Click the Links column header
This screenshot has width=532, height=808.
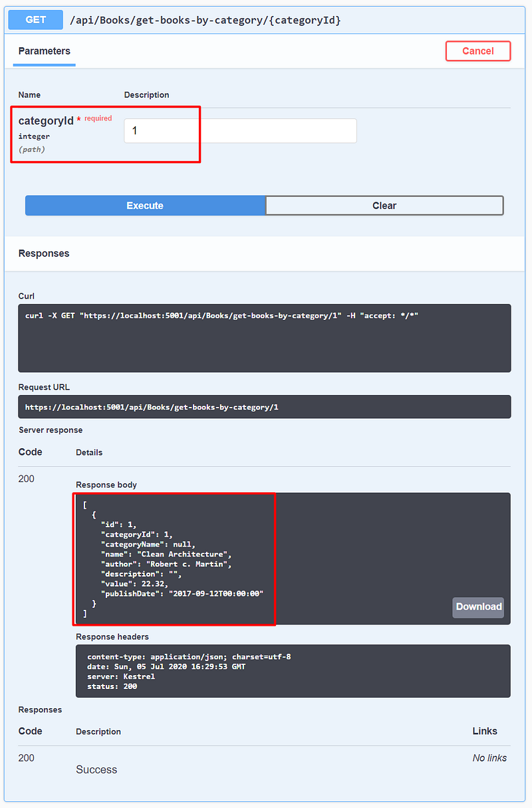click(x=485, y=731)
